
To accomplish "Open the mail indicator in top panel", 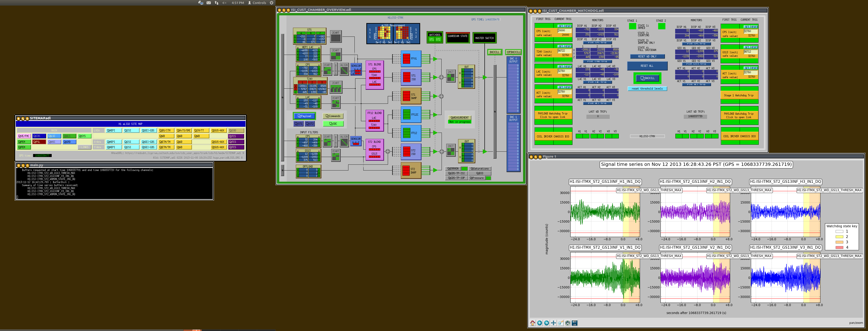I will (x=209, y=3).
